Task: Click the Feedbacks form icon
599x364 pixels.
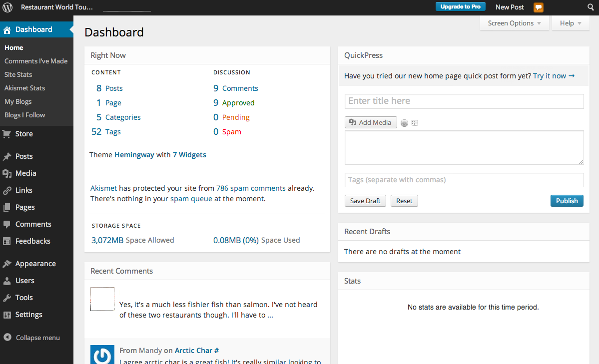Action: [7, 241]
